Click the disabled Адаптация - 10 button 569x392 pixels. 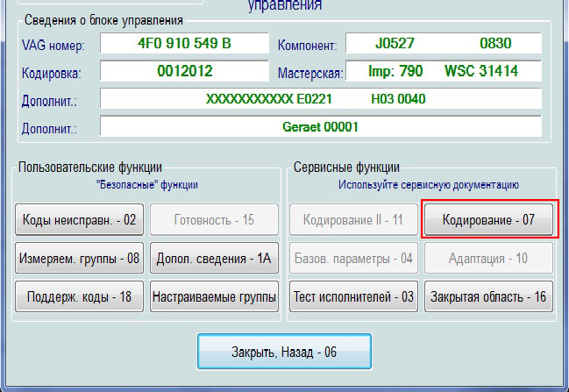(488, 258)
